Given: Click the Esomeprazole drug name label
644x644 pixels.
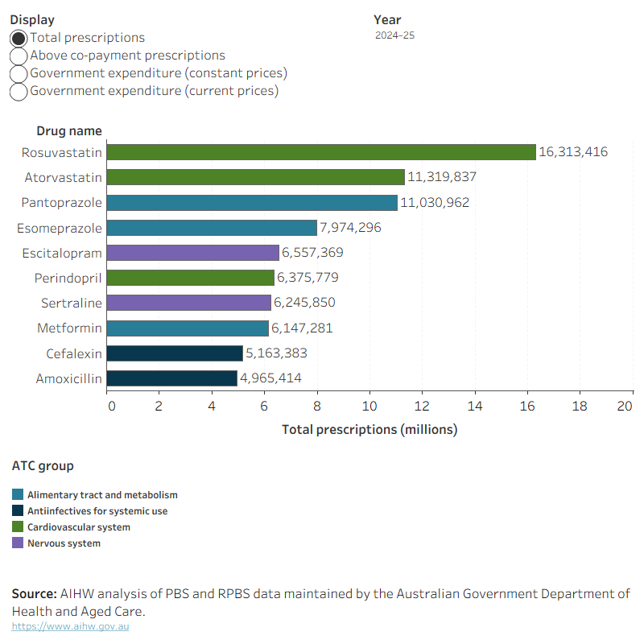Looking at the screenshot, I should [x=60, y=229].
